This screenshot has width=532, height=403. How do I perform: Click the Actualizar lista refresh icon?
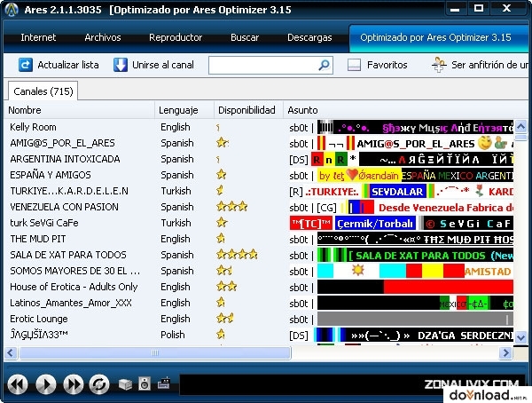[26, 65]
